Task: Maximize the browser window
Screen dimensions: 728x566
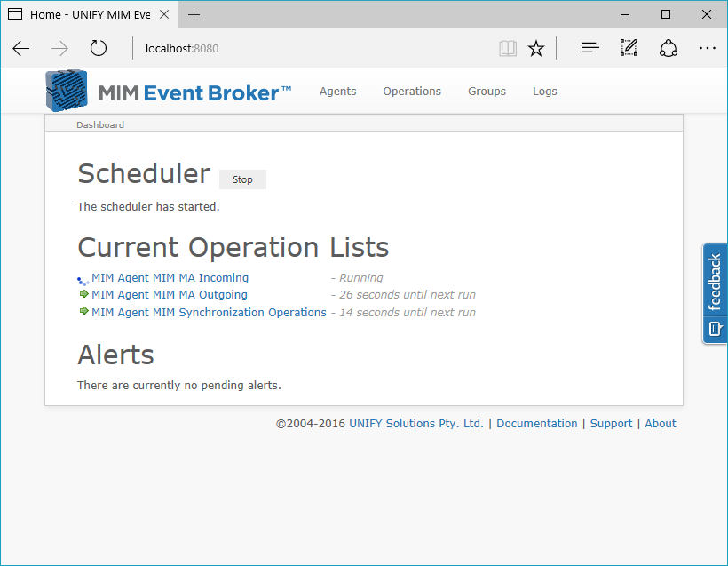Action: (666, 14)
